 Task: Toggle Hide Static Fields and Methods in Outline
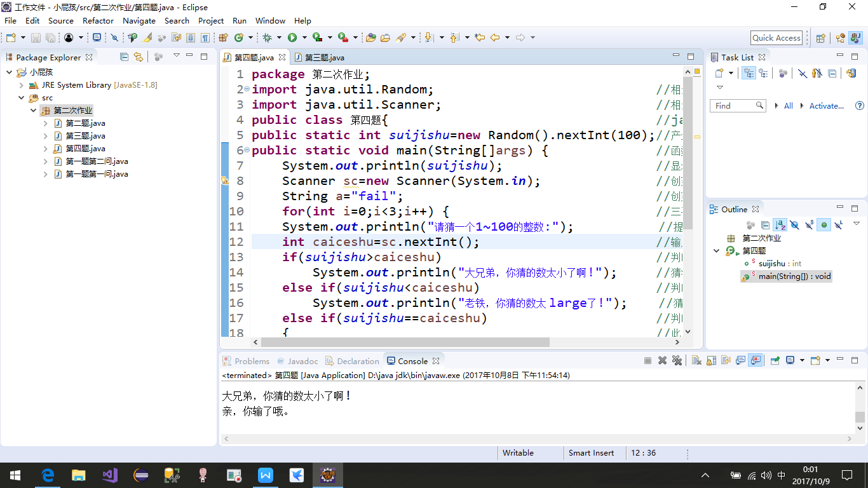809,225
